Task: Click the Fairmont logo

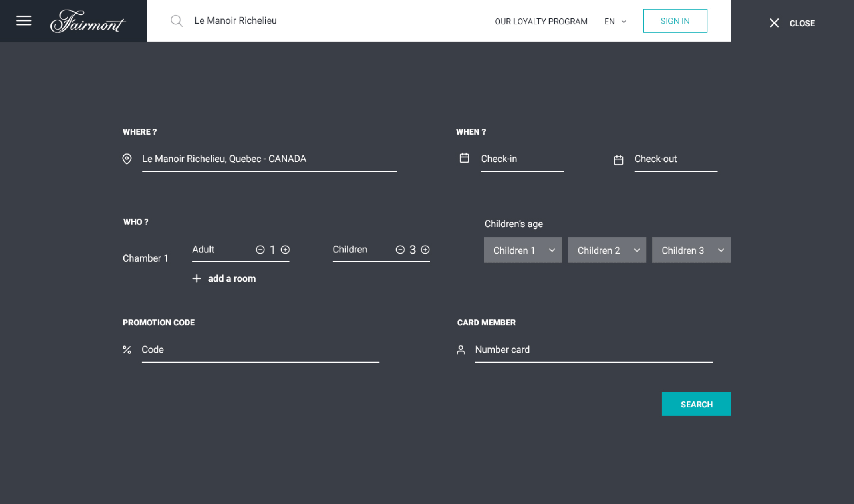Action: point(88,22)
